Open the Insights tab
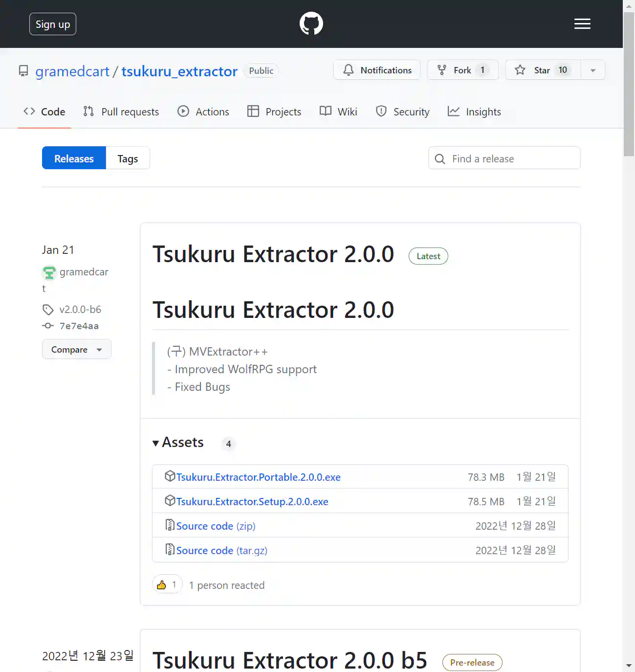The height and width of the screenshot is (672, 635). tap(474, 112)
